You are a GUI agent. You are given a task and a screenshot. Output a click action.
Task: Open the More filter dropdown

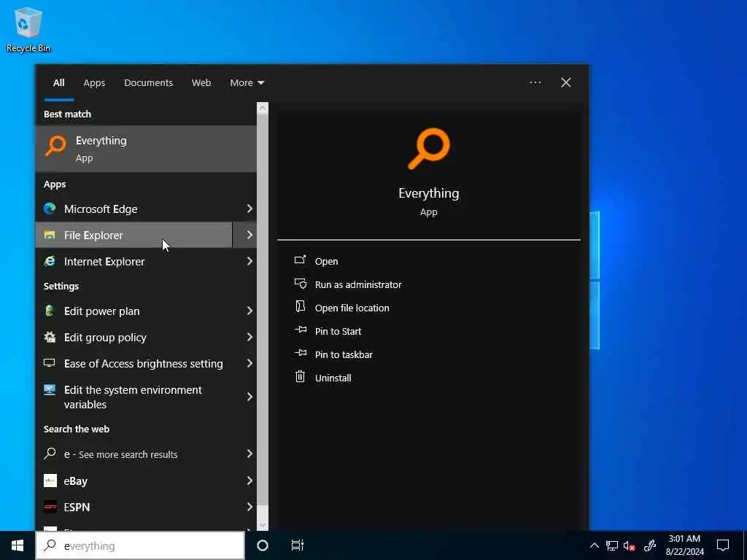click(x=247, y=83)
